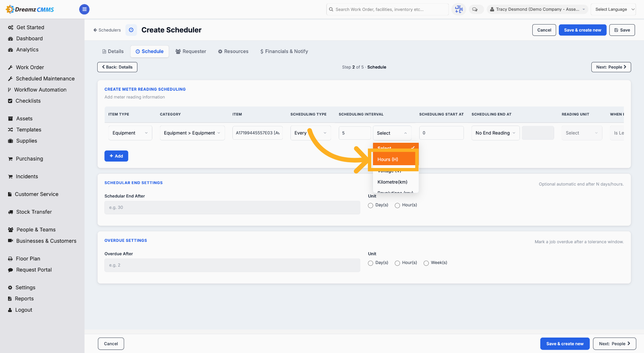Choose Hour(s) unit under Overdue Settings
Viewport: 644px width, 353px height.
pos(397,263)
